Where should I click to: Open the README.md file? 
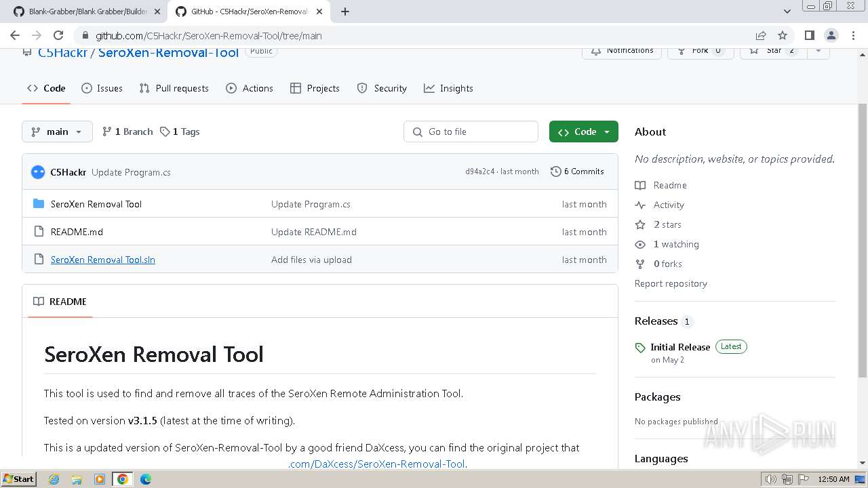(77, 232)
